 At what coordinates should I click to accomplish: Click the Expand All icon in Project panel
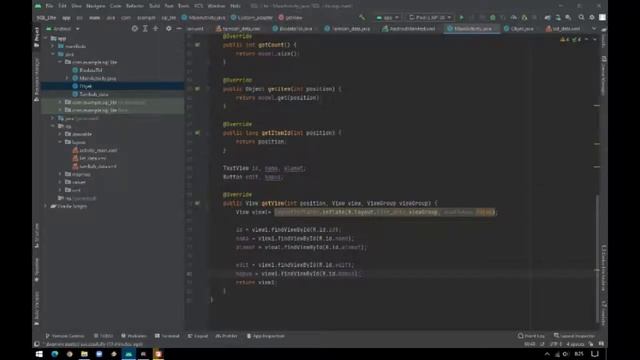(145, 29)
